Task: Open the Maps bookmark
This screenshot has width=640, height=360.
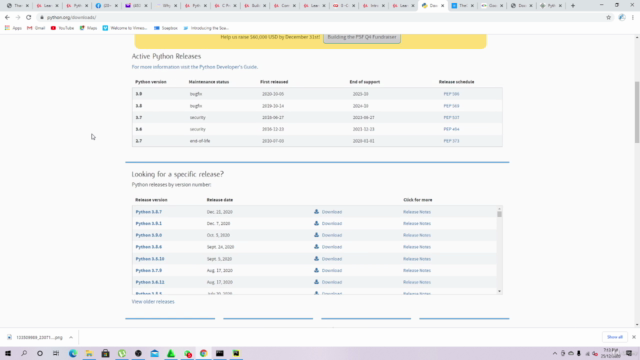Action: [88, 28]
